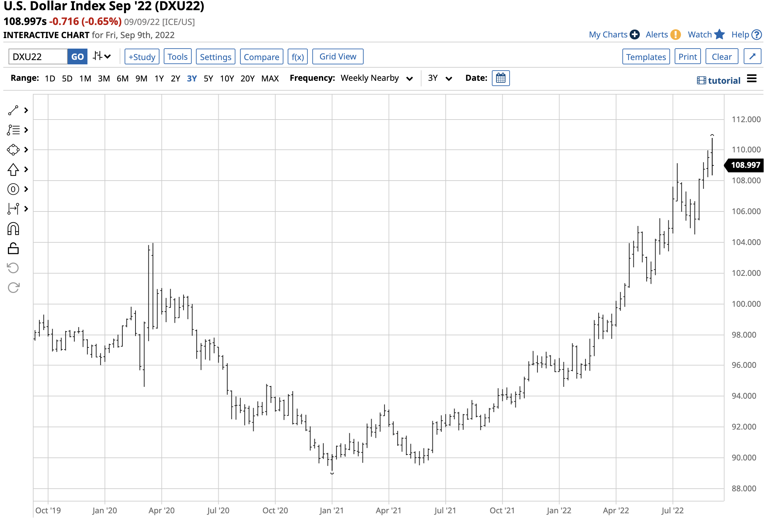Open the Tools menu
The height and width of the screenshot is (532, 770).
(178, 57)
